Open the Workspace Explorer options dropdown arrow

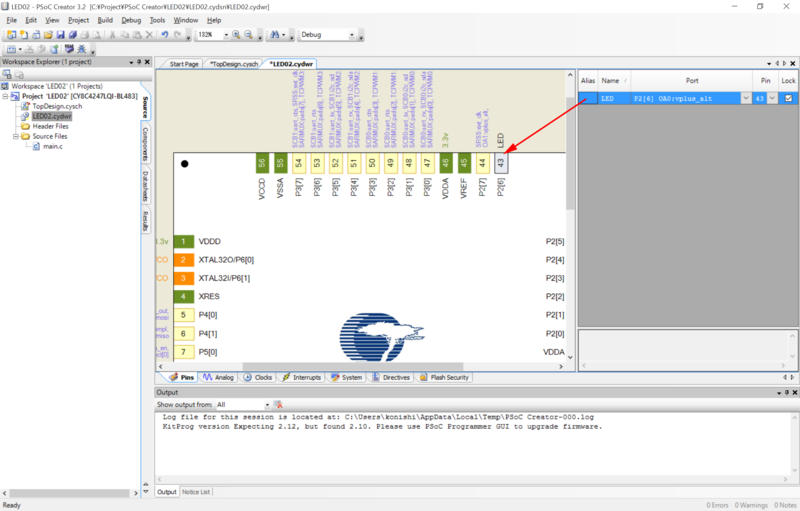(131, 62)
